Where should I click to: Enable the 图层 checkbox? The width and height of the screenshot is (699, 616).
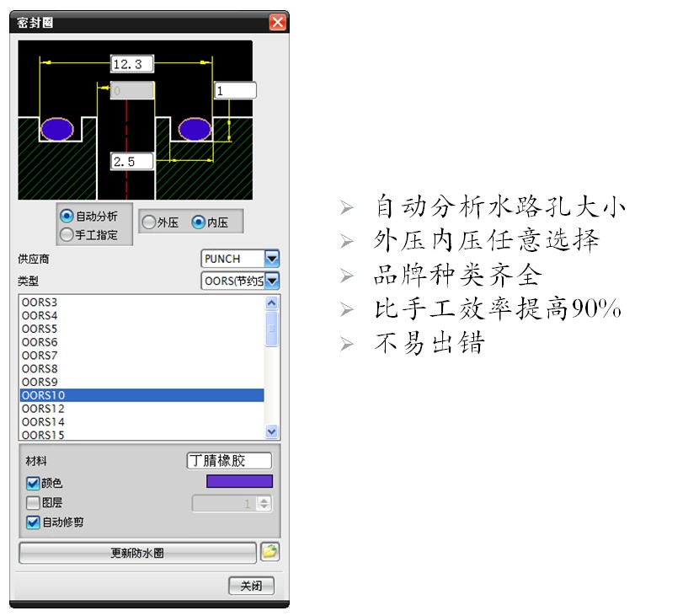click(x=33, y=503)
